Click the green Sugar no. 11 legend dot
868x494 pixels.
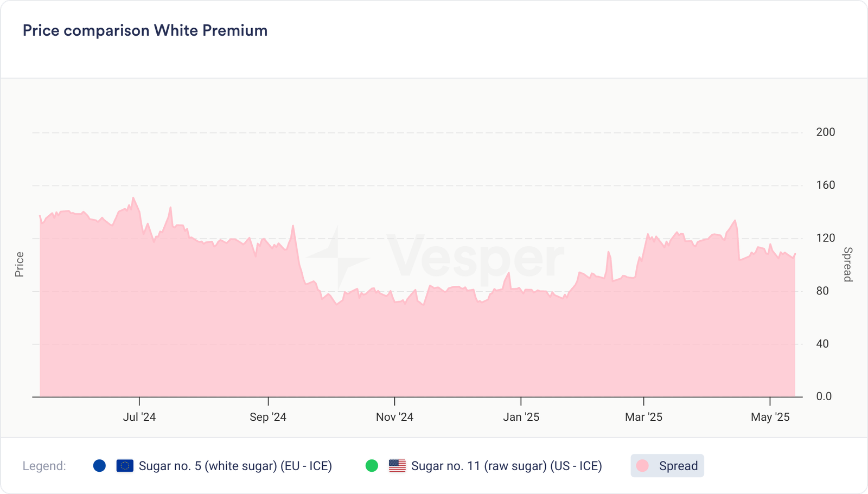point(372,466)
